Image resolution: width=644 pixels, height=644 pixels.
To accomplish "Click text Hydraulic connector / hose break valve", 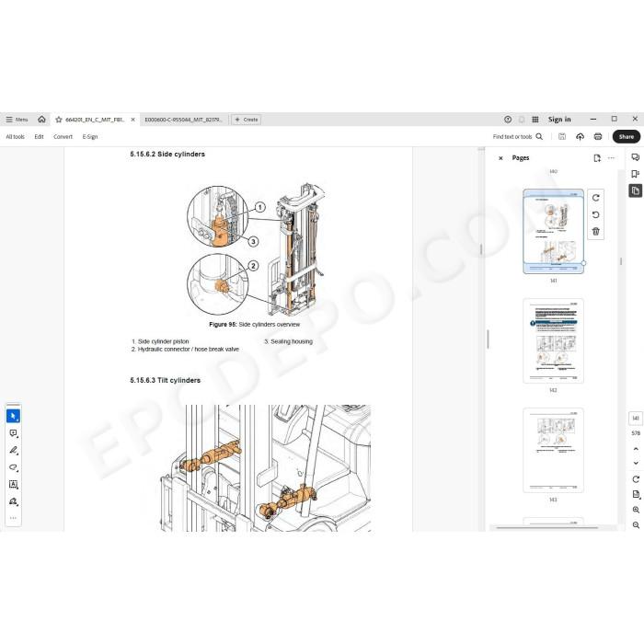I will click(188, 350).
